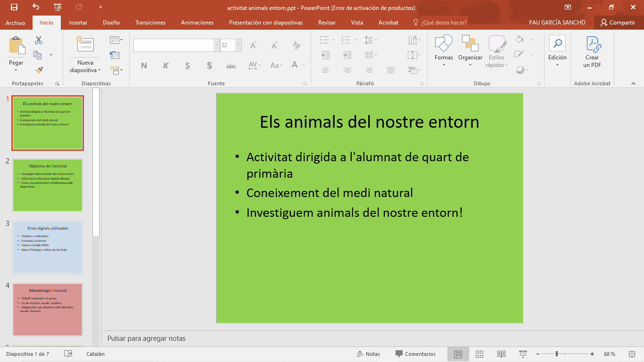Increase the list indent level
Image resolution: width=644 pixels, height=362 pixels.
[347, 55]
